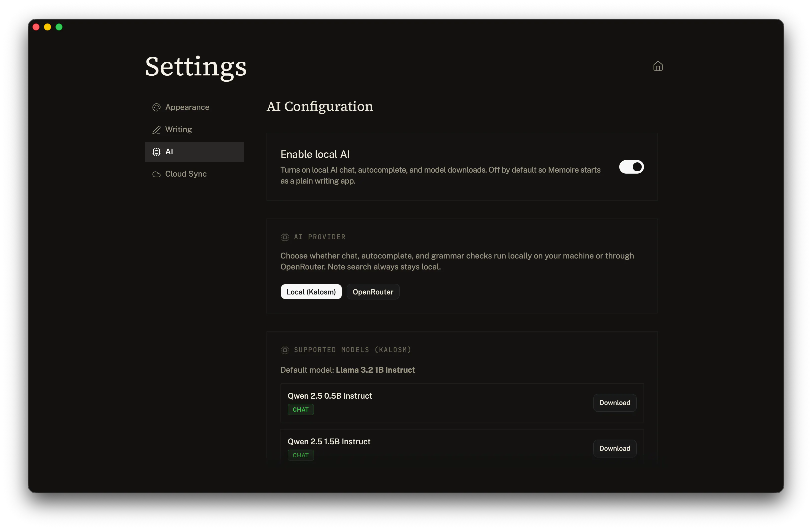Click the Enable local AI label

click(x=315, y=154)
